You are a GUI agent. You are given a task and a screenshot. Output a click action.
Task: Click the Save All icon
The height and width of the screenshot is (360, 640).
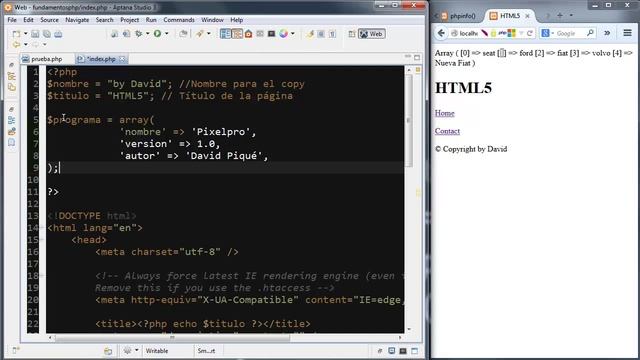tap(47, 34)
